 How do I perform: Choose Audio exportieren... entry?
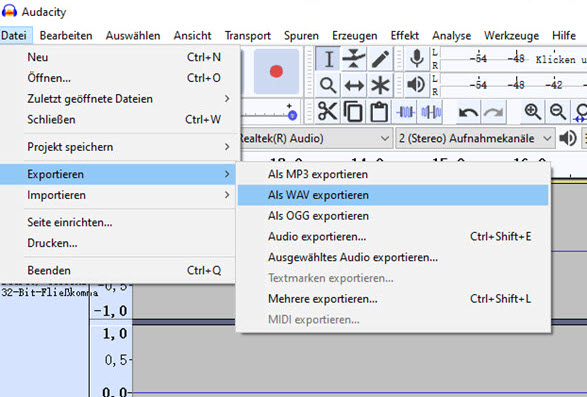click(x=393, y=237)
